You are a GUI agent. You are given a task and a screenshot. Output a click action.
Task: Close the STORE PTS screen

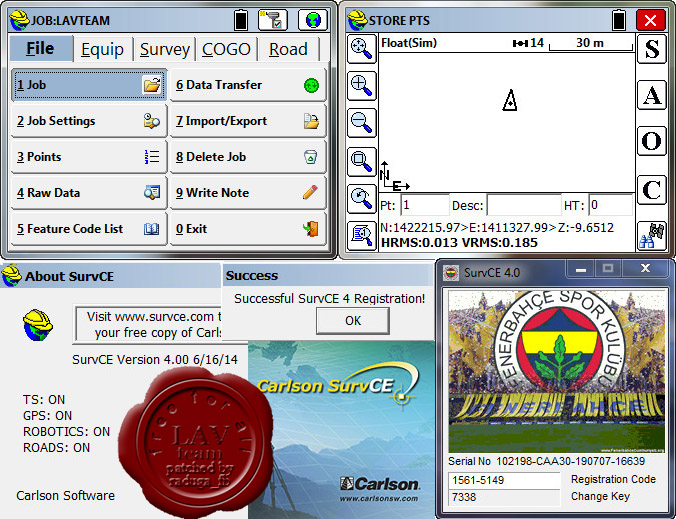point(650,20)
